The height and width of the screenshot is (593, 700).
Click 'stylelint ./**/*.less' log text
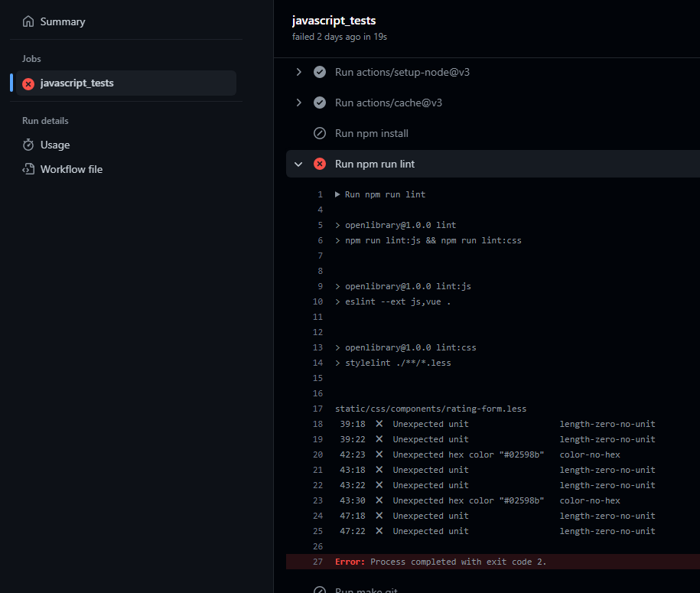point(398,363)
